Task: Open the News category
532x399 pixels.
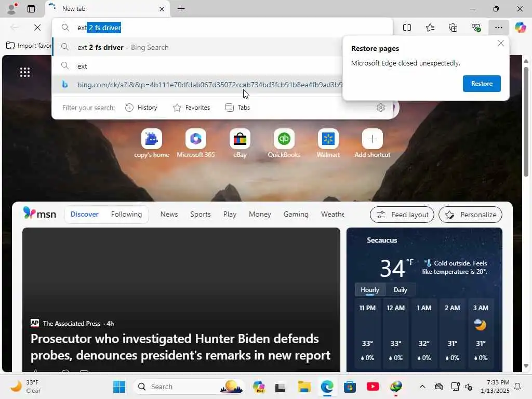Action: click(x=169, y=214)
